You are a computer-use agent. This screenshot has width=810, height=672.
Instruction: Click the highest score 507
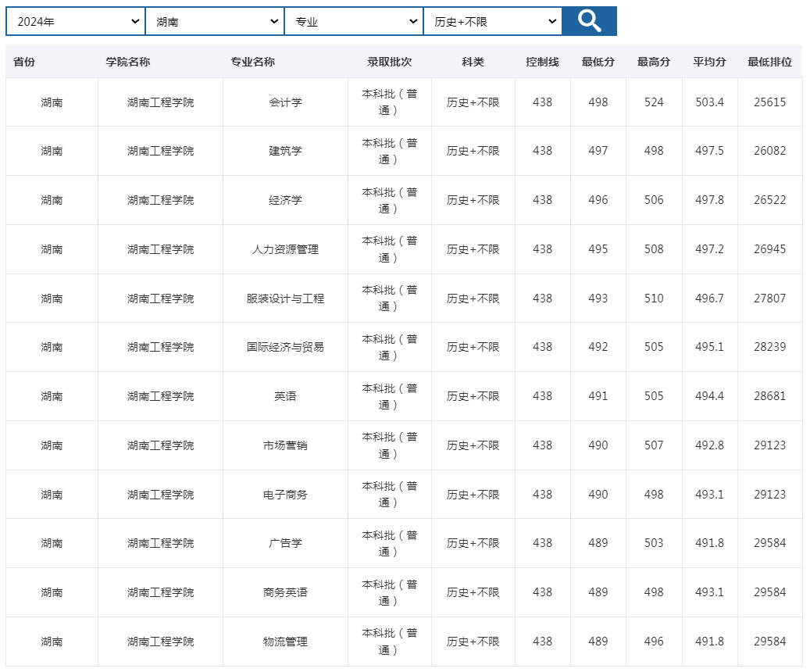(654, 445)
